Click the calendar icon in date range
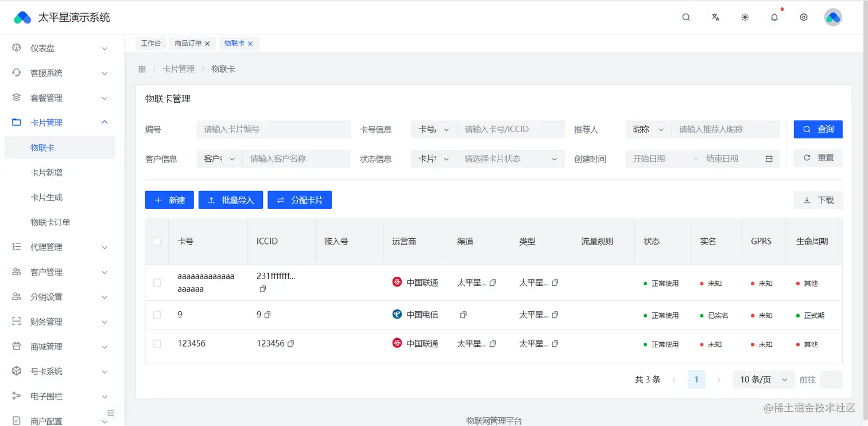 tap(769, 159)
